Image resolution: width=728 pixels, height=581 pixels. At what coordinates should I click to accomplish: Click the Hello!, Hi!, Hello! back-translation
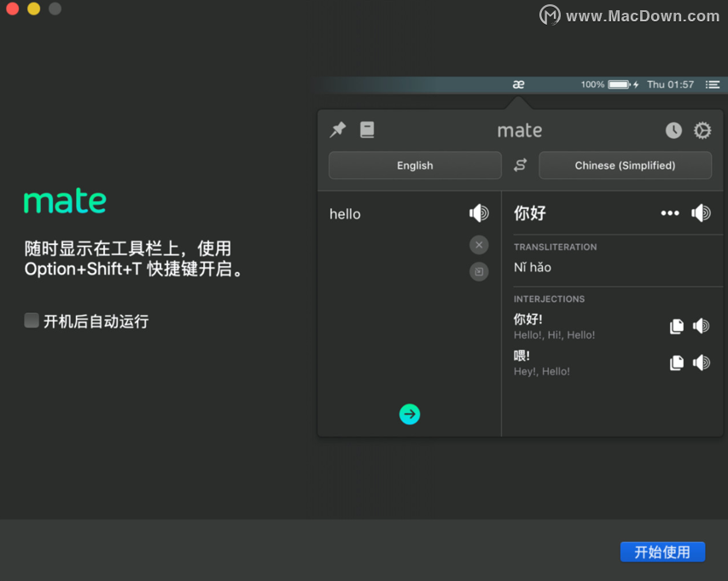tap(555, 335)
